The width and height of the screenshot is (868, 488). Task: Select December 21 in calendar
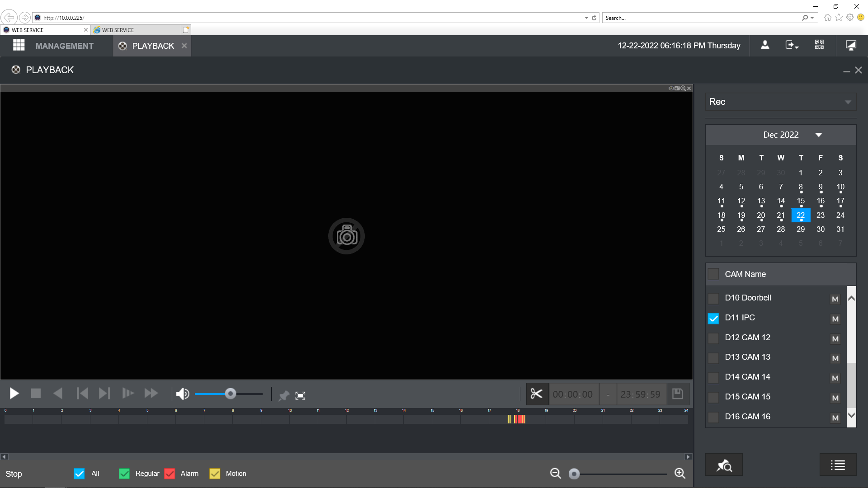[781, 216]
